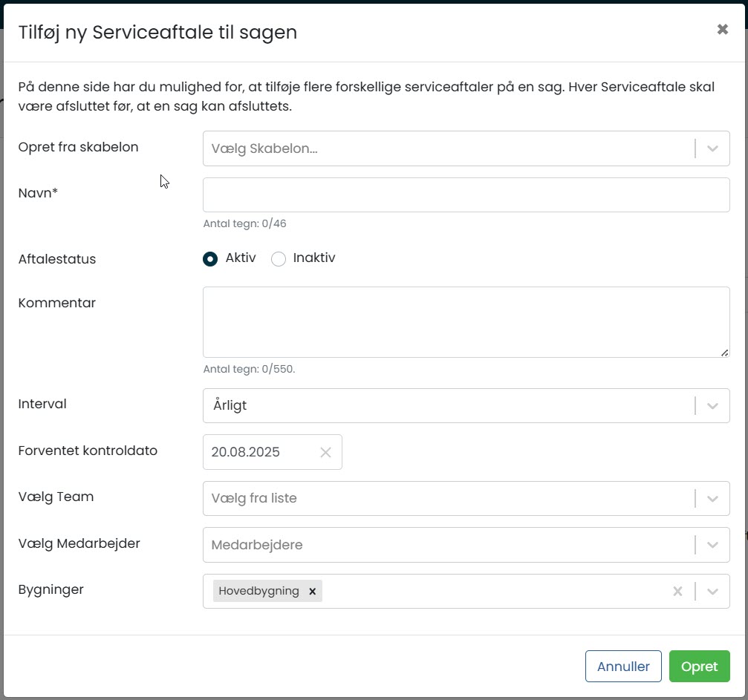
Task: Click into the Navn text field
Action: pos(466,194)
